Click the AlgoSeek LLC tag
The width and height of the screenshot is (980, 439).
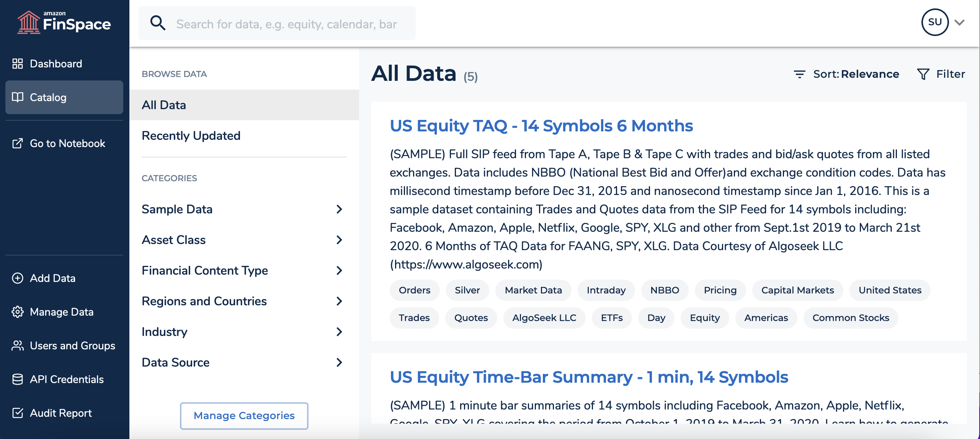544,318
